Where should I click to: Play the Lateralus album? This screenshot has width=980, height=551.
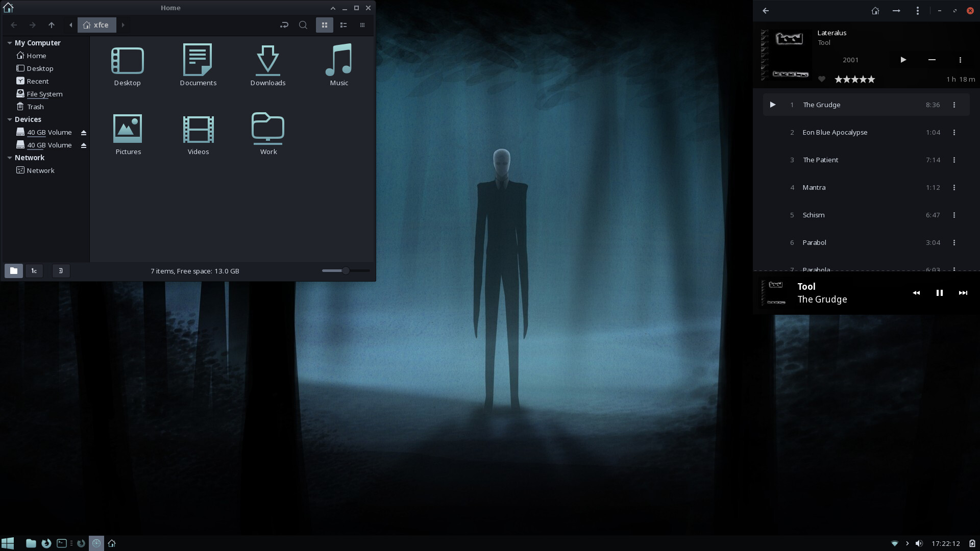[903, 60]
